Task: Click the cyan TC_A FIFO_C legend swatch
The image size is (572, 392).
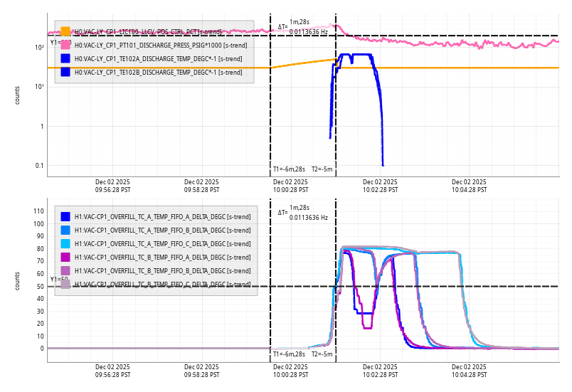Action: tap(65, 243)
